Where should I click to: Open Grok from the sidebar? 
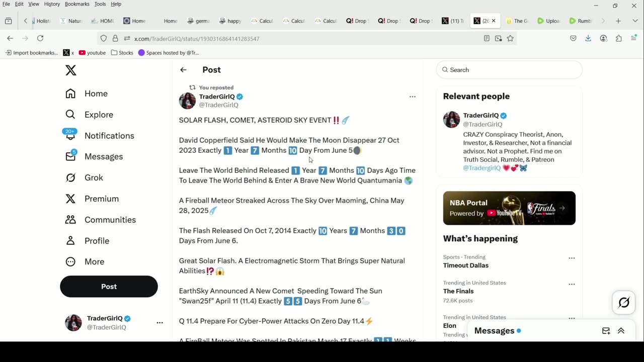[85, 177]
